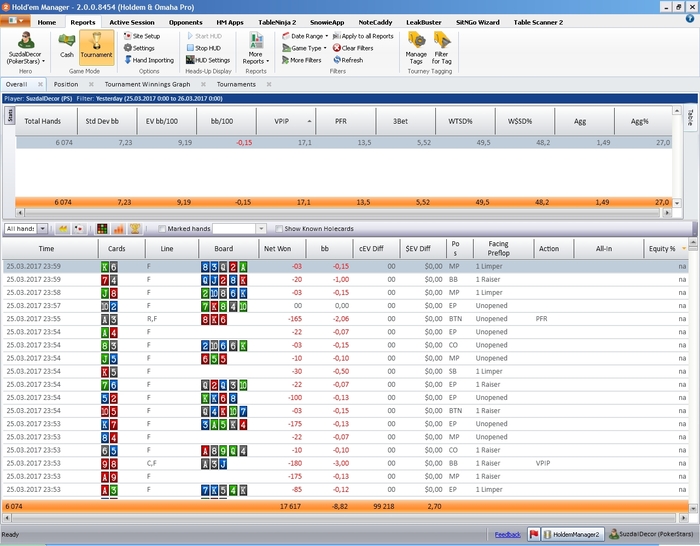Select the Tournament Winnings Graph tab
Image resolution: width=700 pixels, height=546 pixels.
coord(147,84)
